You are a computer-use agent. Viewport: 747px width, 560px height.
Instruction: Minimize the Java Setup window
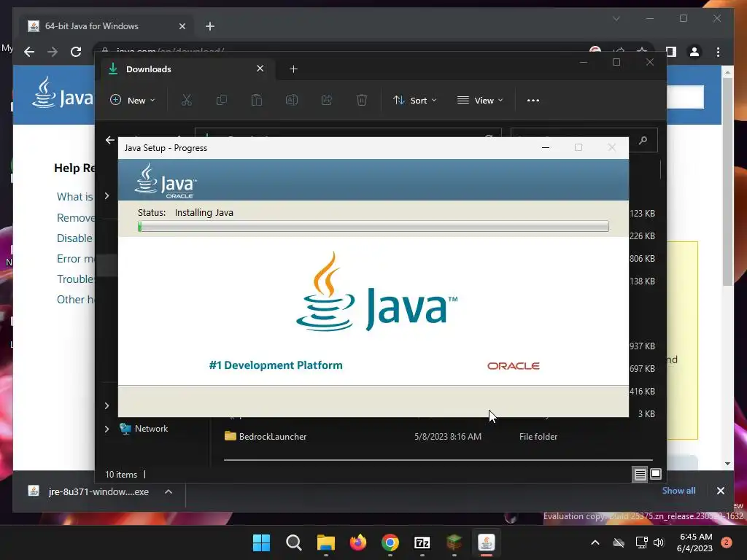(x=546, y=147)
